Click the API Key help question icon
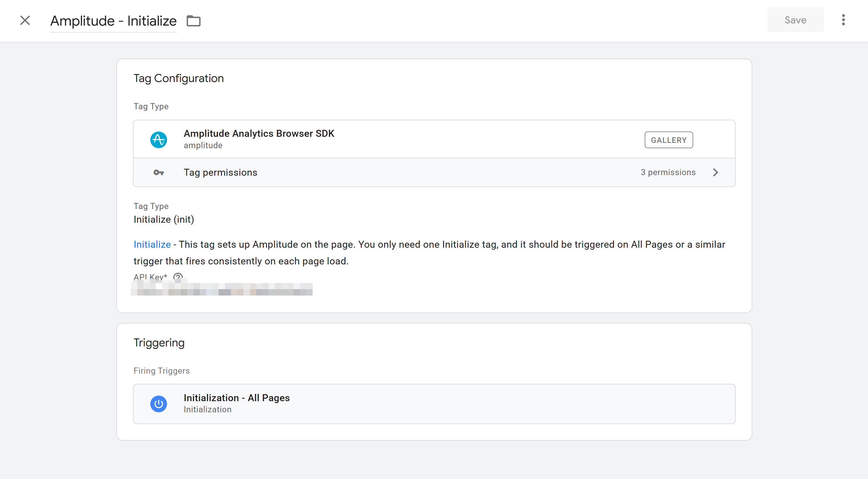 178,277
